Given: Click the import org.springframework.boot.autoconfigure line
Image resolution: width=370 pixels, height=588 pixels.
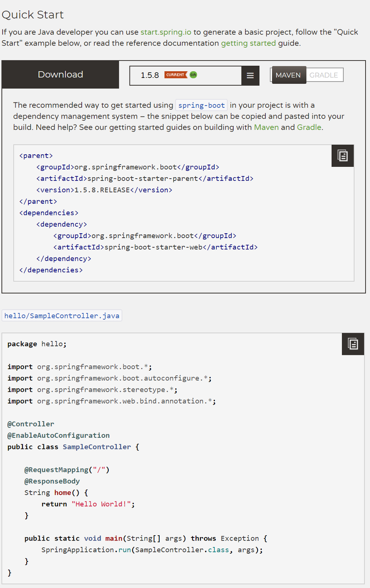Looking at the screenshot, I should [110, 378].
